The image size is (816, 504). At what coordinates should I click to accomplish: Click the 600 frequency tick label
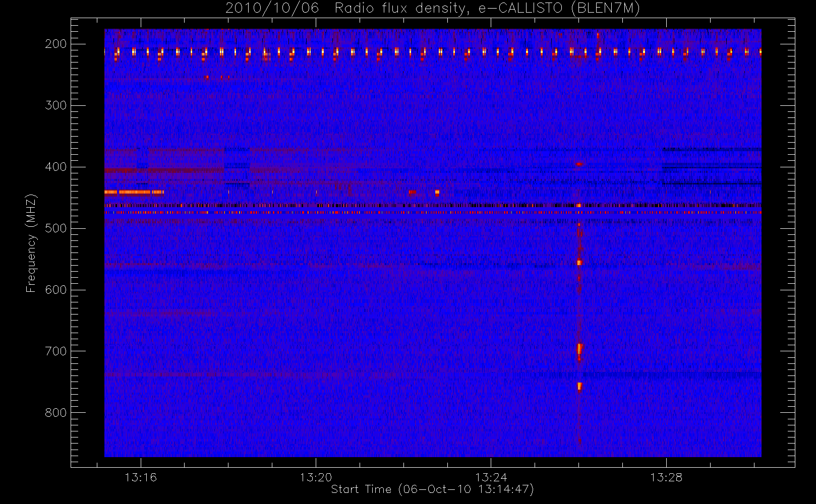[x=55, y=290]
